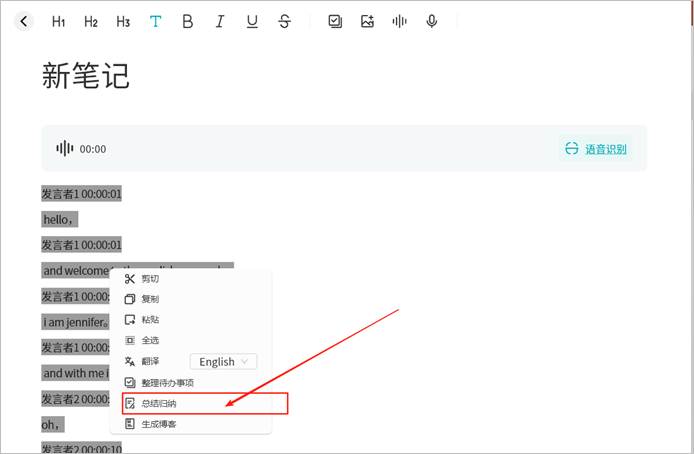Toggle underline formatting
Viewport: 694px width, 454px height.
[252, 21]
